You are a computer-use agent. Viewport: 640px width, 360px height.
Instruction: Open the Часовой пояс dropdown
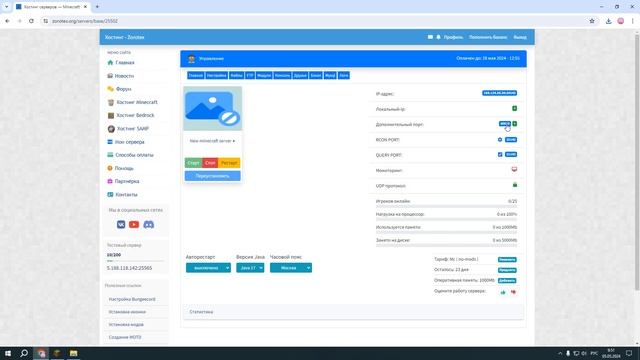click(291, 268)
